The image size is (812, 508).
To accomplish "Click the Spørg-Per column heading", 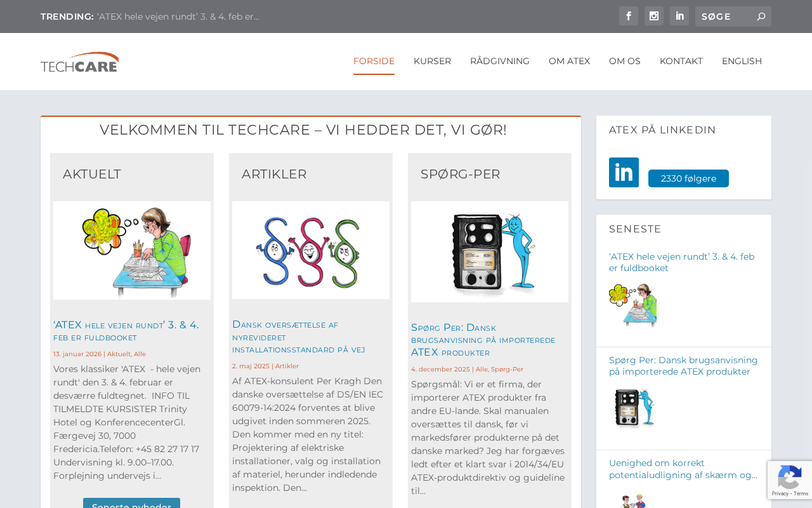I will [x=461, y=174].
